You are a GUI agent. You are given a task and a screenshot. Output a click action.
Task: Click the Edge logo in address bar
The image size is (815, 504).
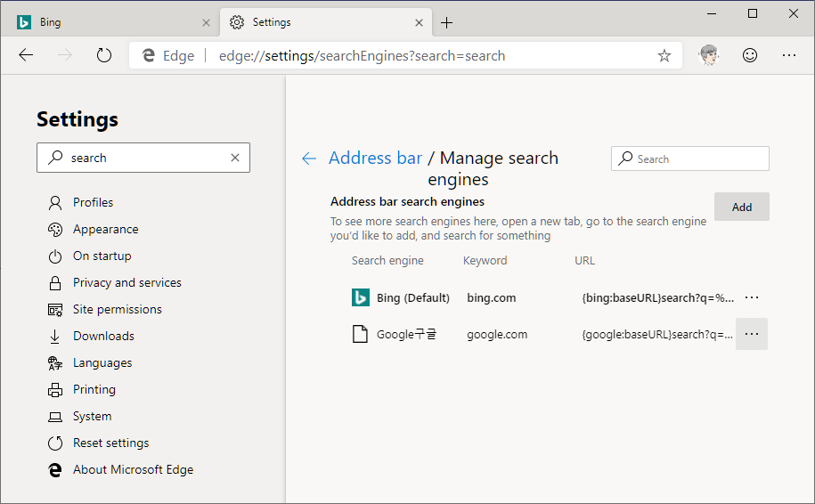[x=149, y=55]
